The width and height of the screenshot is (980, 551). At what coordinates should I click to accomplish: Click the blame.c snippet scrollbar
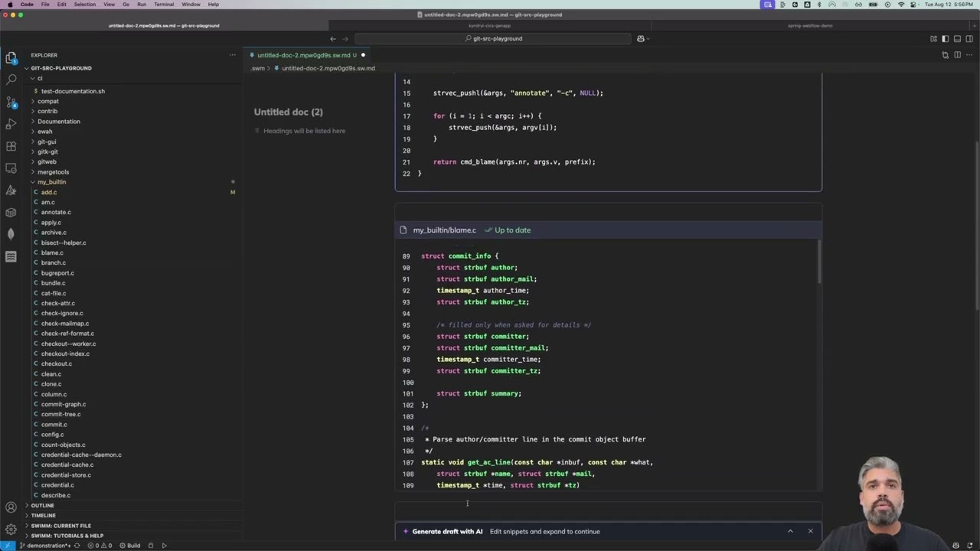pos(819,261)
